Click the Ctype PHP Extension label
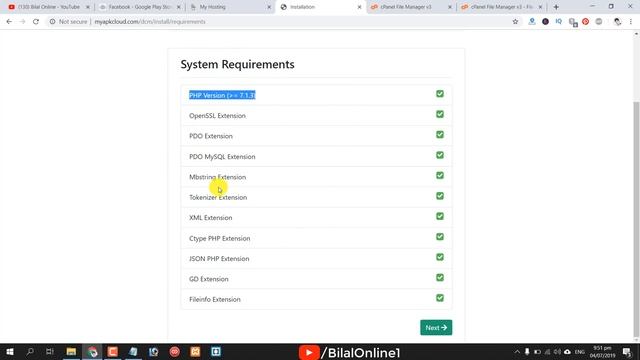The width and height of the screenshot is (640, 360). pyautogui.click(x=220, y=238)
